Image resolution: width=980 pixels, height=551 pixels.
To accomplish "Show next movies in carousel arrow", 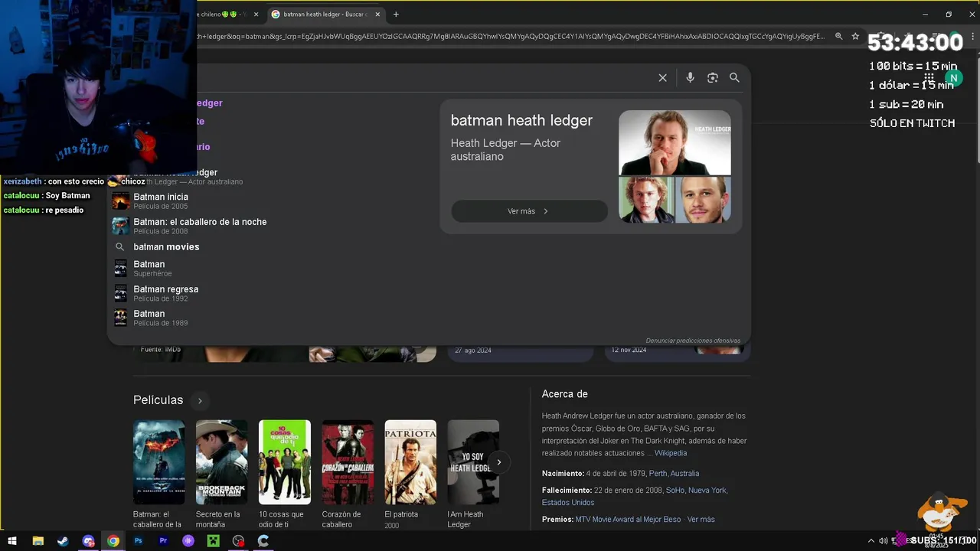I will [498, 462].
